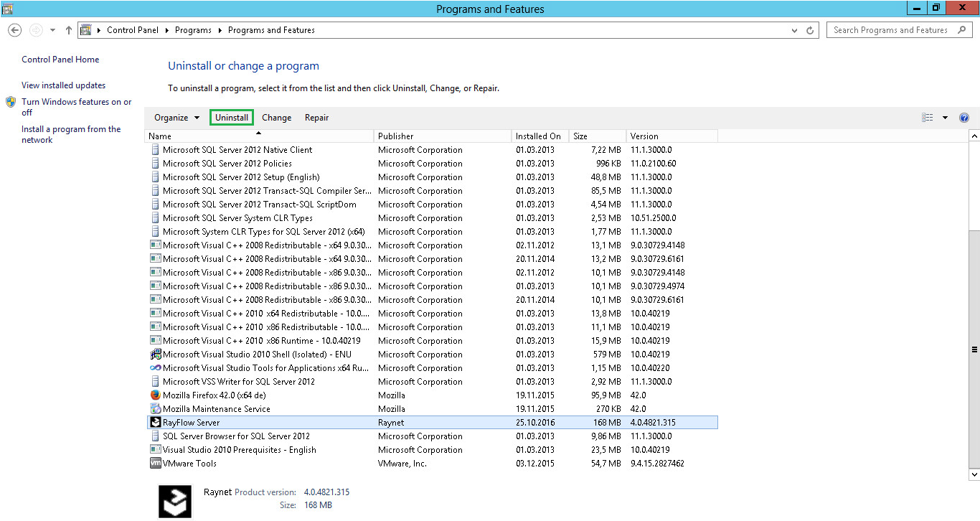Refresh the page with the refresh icon
The image size is (980, 521).
(810, 29)
